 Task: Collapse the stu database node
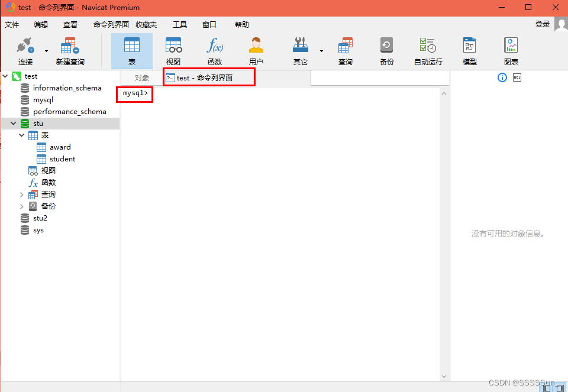[14, 124]
